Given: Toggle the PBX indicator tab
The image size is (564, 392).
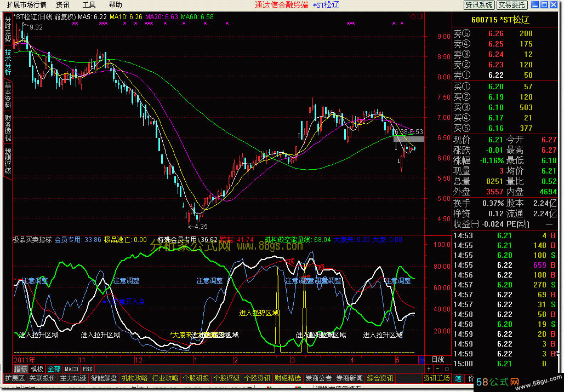Looking at the screenshot, I should click(88, 369).
